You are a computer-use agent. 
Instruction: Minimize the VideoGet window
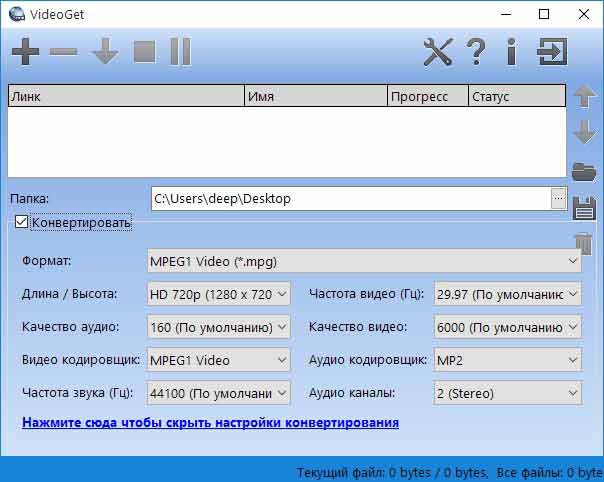(506, 14)
